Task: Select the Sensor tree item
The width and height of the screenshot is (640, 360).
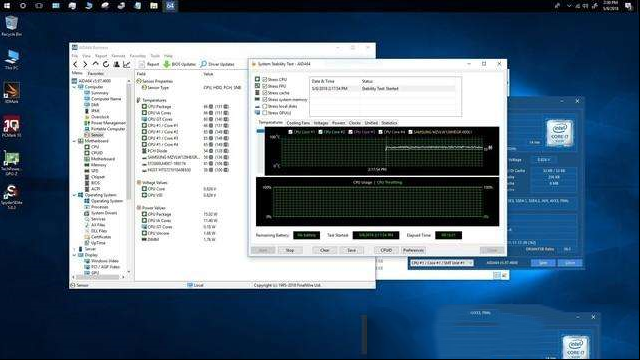Action: pos(94,135)
